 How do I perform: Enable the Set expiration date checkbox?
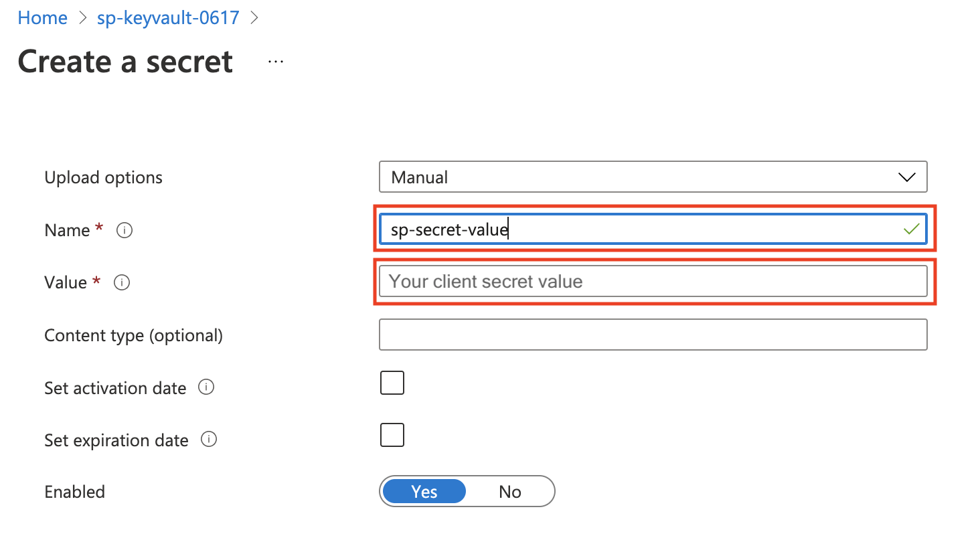pyautogui.click(x=392, y=434)
